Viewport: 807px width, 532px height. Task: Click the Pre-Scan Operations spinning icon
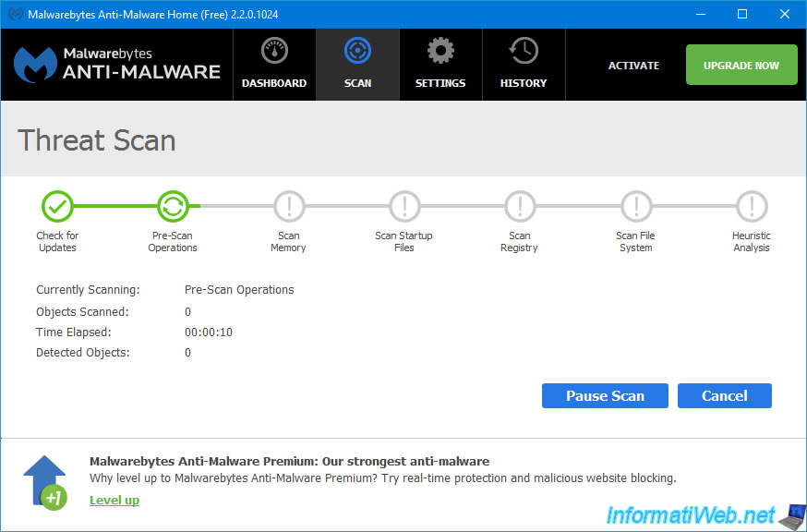coord(173,206)
